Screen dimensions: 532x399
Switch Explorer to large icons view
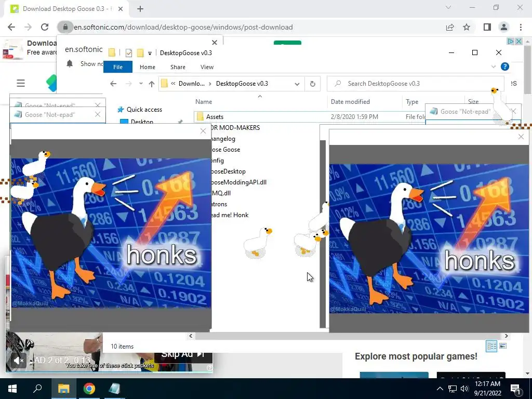(503, 345)
